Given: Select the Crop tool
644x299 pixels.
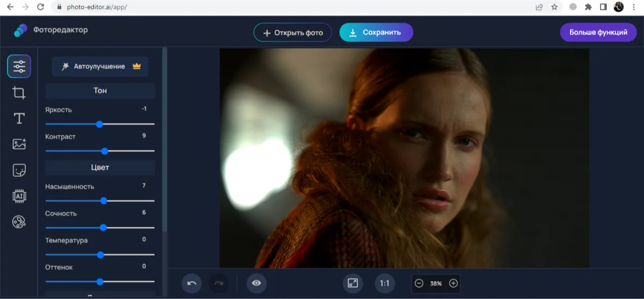Looking at the screenshot, I should [19, 93].
